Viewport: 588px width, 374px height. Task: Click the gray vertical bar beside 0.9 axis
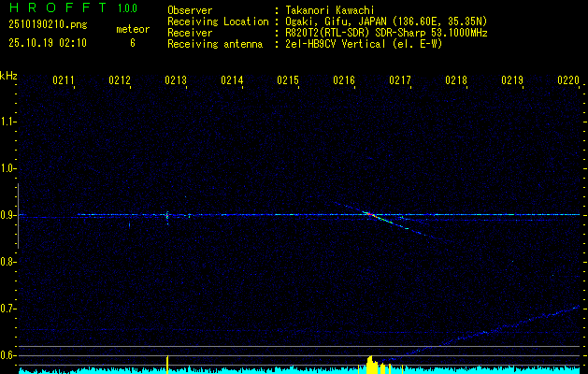pos(18,216)
